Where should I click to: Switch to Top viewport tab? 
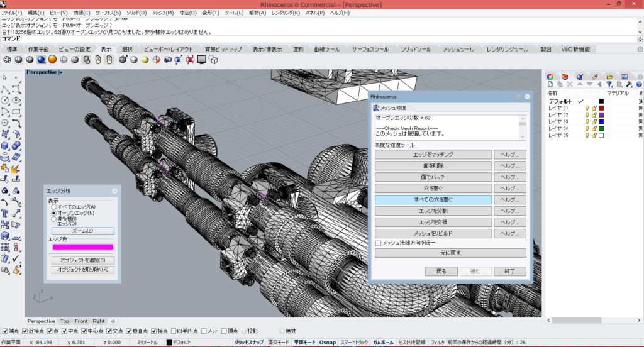coord(65,321)
